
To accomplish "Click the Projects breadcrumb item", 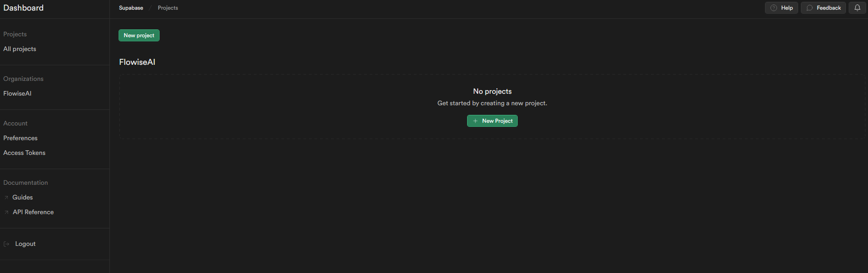I will [168, 8].
